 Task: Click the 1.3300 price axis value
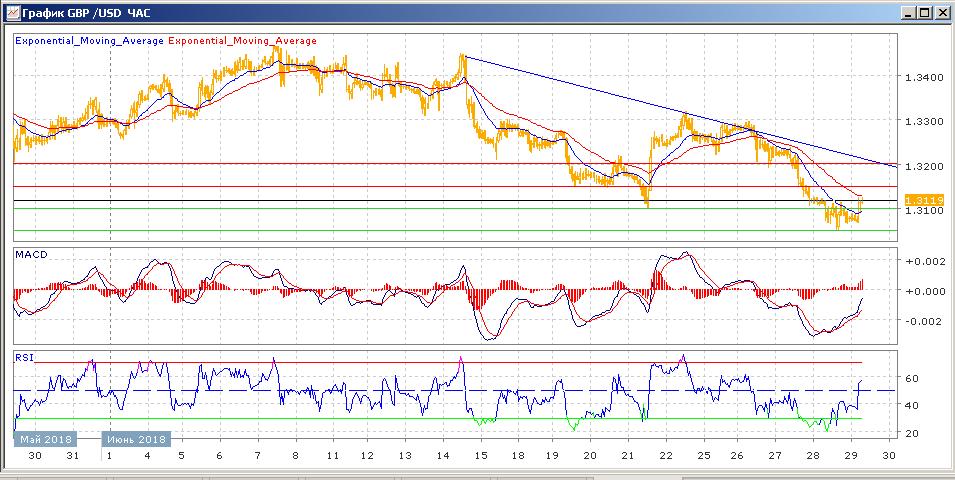925,121
